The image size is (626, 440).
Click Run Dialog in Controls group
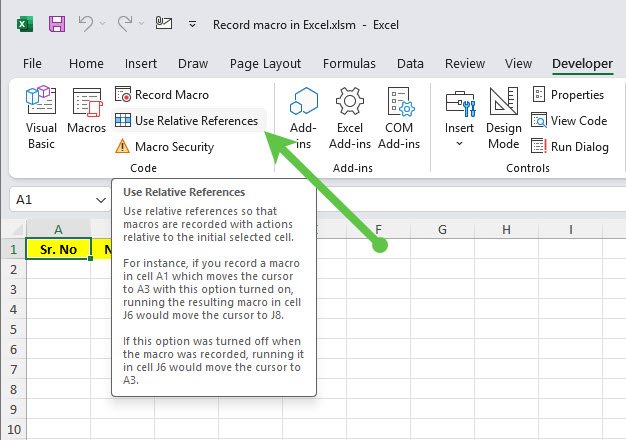click(570, 147)
